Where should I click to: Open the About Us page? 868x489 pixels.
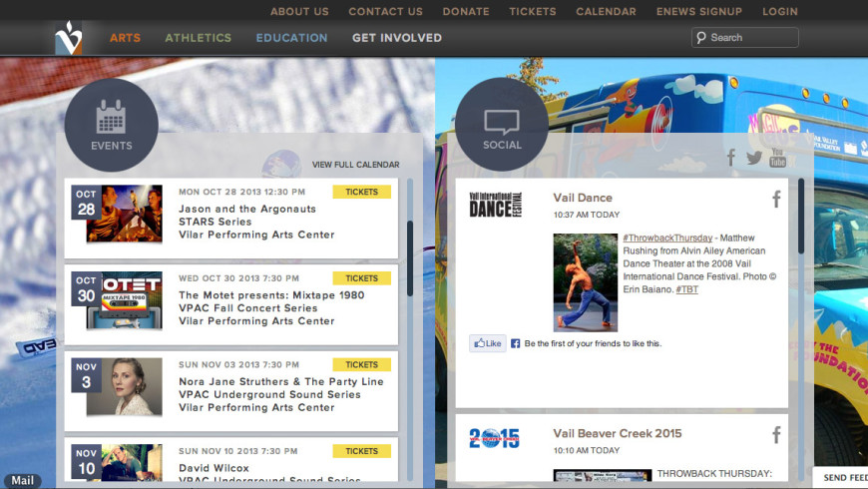pos(299,12)
